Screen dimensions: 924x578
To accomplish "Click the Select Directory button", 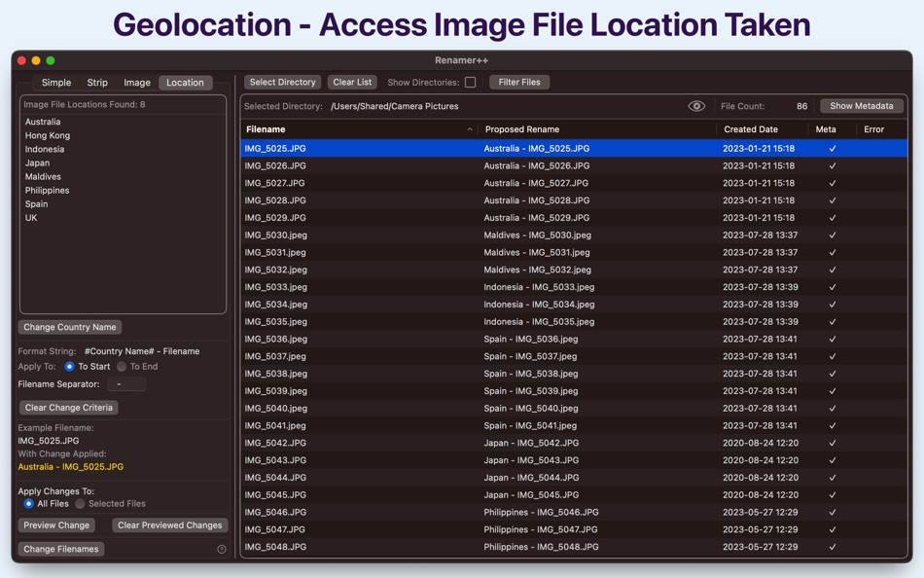I will tap(282, 82).
